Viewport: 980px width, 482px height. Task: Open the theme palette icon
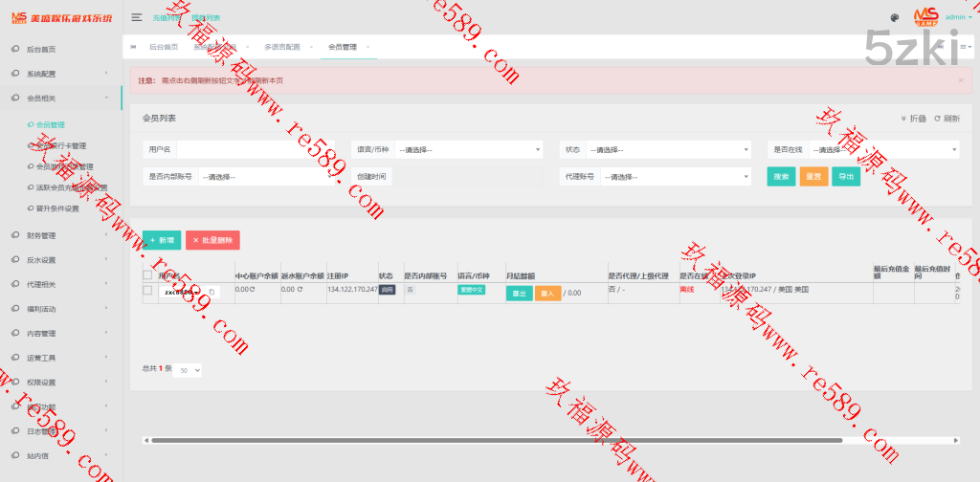895,18
